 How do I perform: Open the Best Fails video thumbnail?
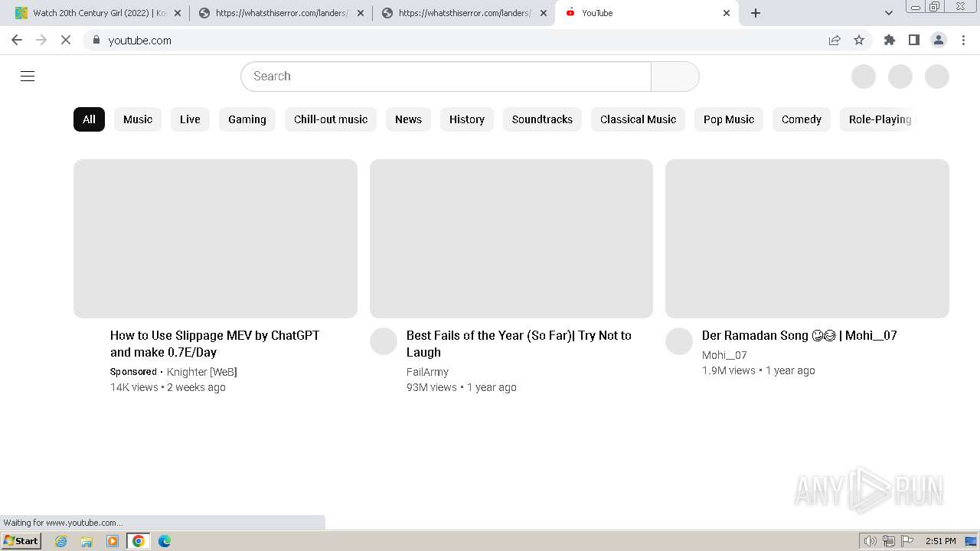pyautogui.click(x=511, y=239)
